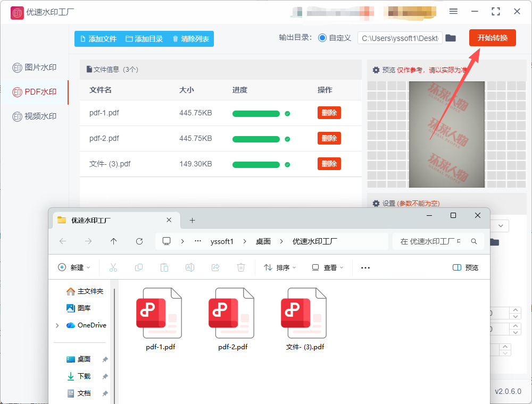Open output folder browse icon
Viewport: 532px width, 404px height.
click(x=451, y=38)
